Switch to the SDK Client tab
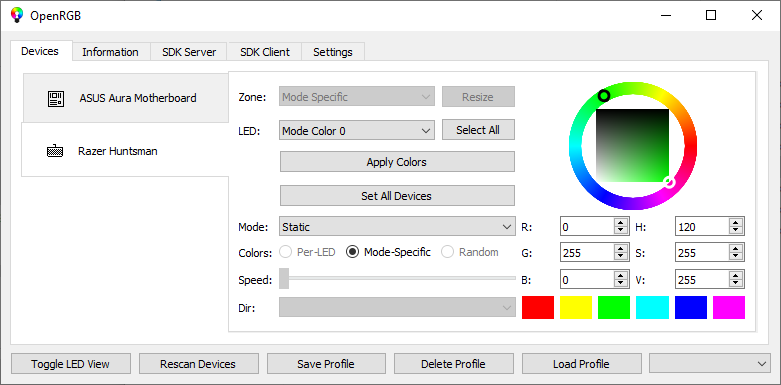The height and width of the screenshot is (385, 781). coord(265,52)
